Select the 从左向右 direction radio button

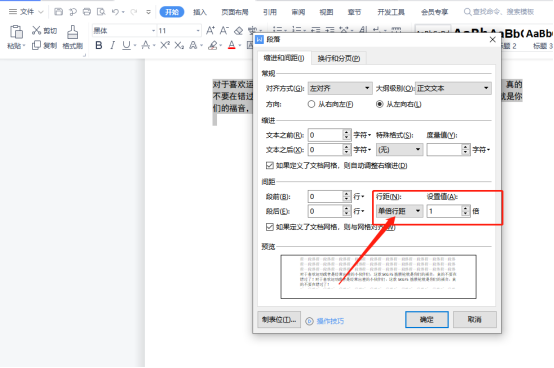[x=379, y=104]
